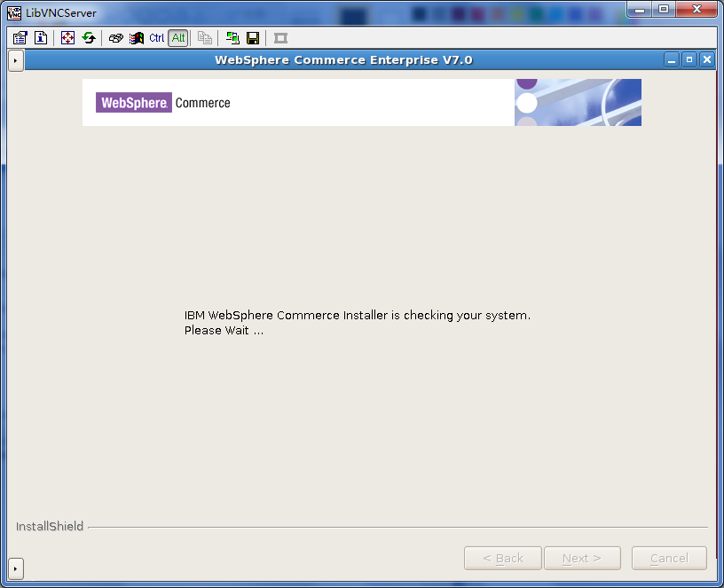The width and height of the screenshot is (724, 588).
Task: Click the WebSphere Commerce logo banner
Action: tap(361, 103)
